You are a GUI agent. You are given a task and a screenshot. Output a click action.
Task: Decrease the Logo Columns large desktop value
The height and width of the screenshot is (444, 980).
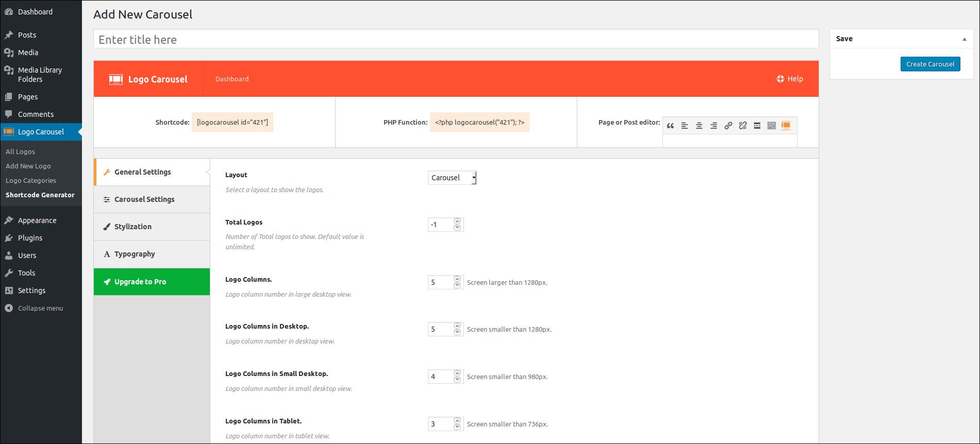tap(457, 285)
